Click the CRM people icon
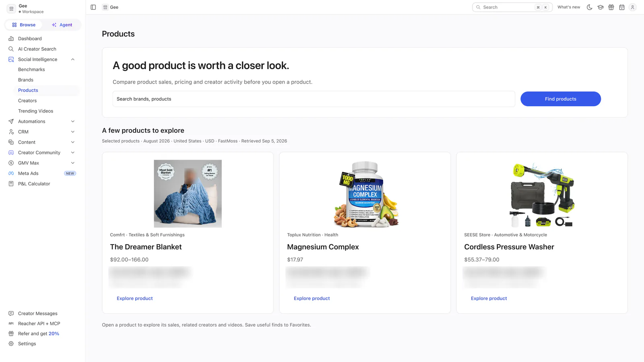 [x=11, y=132]
